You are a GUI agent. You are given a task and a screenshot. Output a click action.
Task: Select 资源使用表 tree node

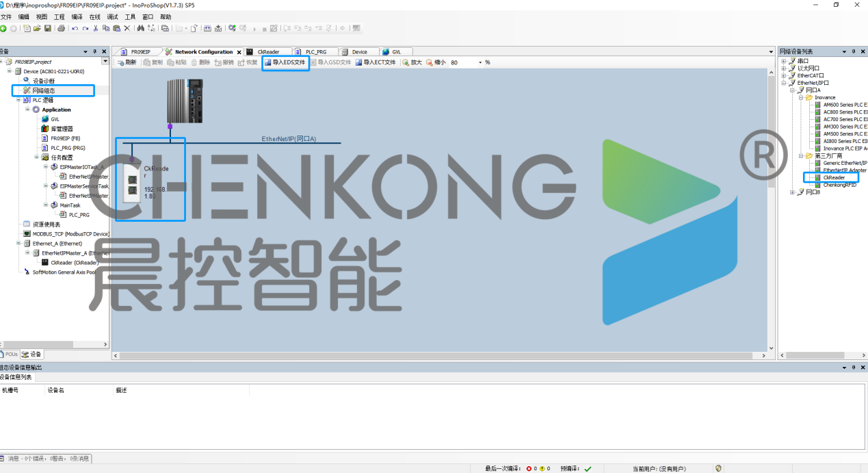pos(47,224)
